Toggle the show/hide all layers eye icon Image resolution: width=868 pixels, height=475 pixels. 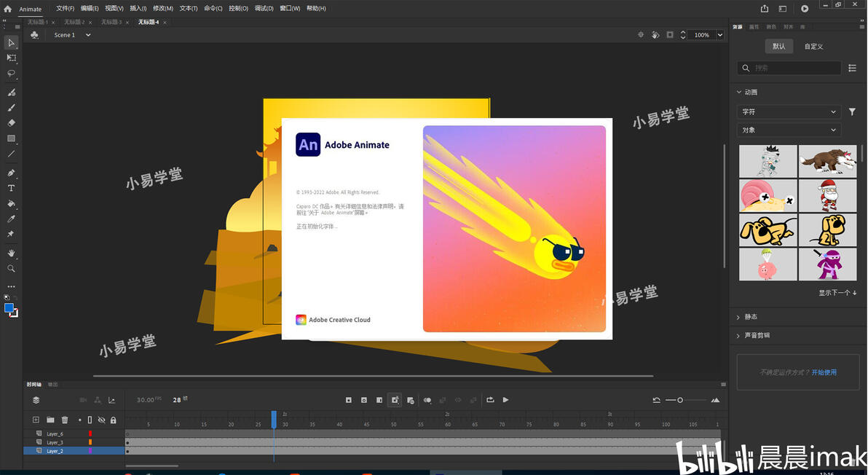pos(101,420)
